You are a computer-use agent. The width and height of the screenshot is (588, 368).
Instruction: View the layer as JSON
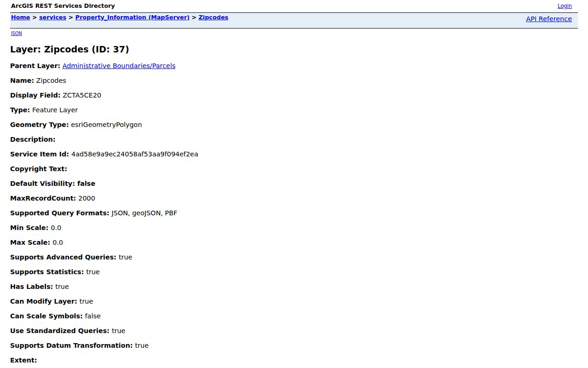tap(17, 33)
